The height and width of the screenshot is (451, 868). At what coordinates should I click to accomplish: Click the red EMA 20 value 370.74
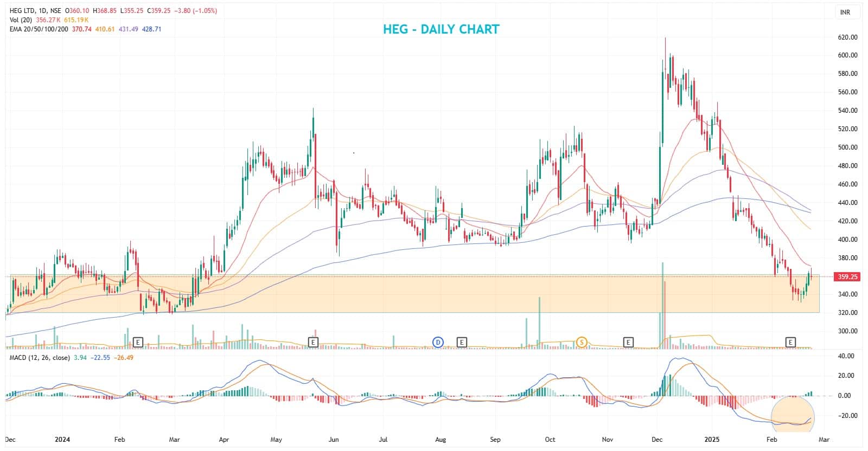[81, 29]
